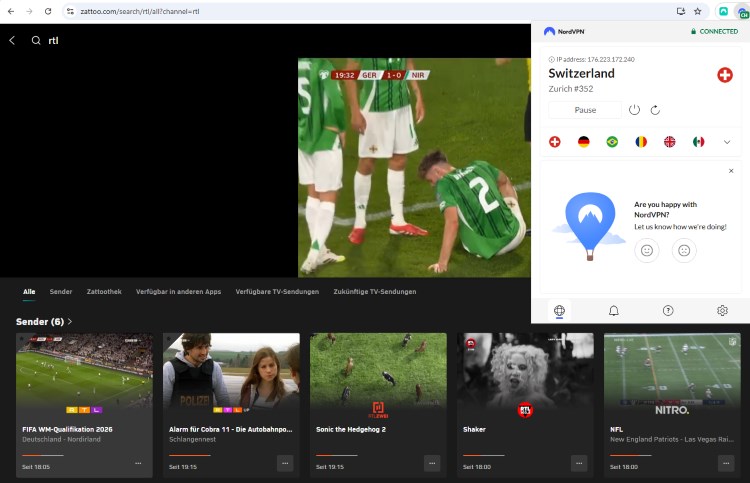Click the Pause button in NordVPN
This screenshot has width=750, height=483.
click(x=585, y=110)
